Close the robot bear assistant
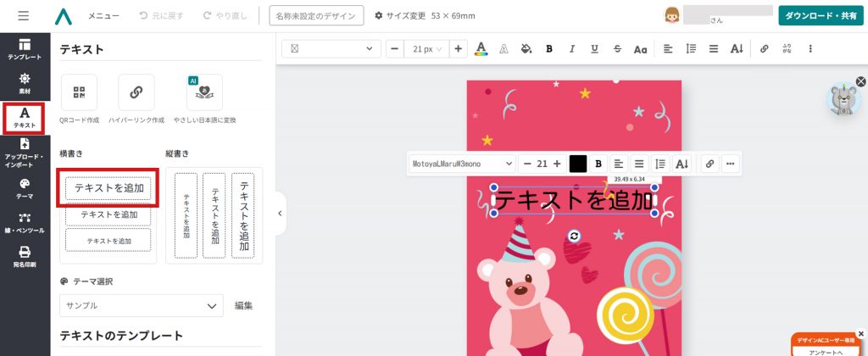The width and height of the screenshot is (868, 356). click(861, 82)
